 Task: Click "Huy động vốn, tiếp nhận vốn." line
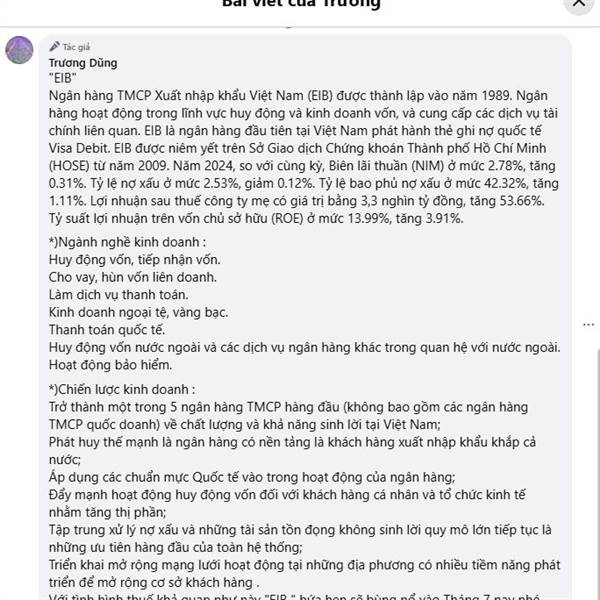tap(135, 260)
